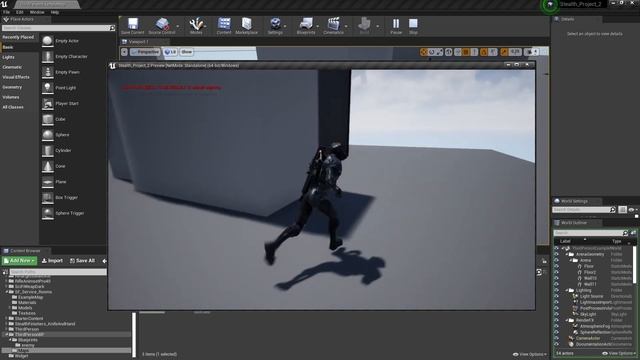Image resolution: width=640 pixels, height=360 pixels.
Task: Toggle visibility of CameraActor in outliner
Action: [x=556, y=338]
